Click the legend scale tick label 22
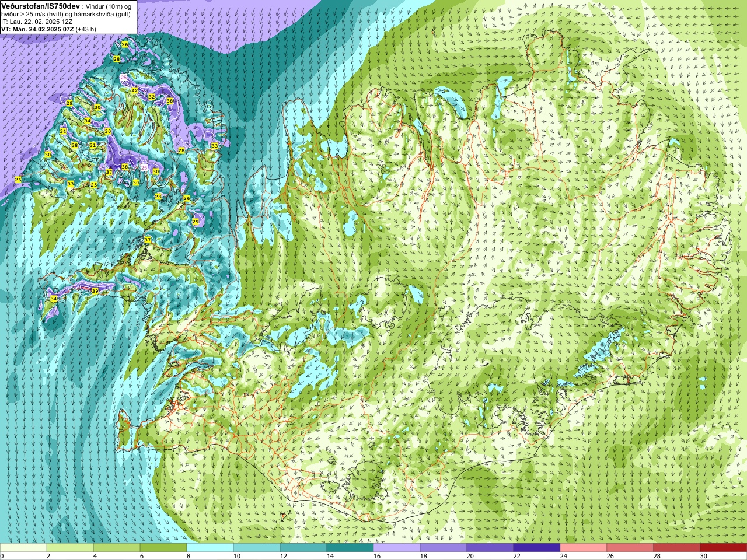The width and height of the screenshot is (747, 560). pyautogui.click(x=517, y=556)
